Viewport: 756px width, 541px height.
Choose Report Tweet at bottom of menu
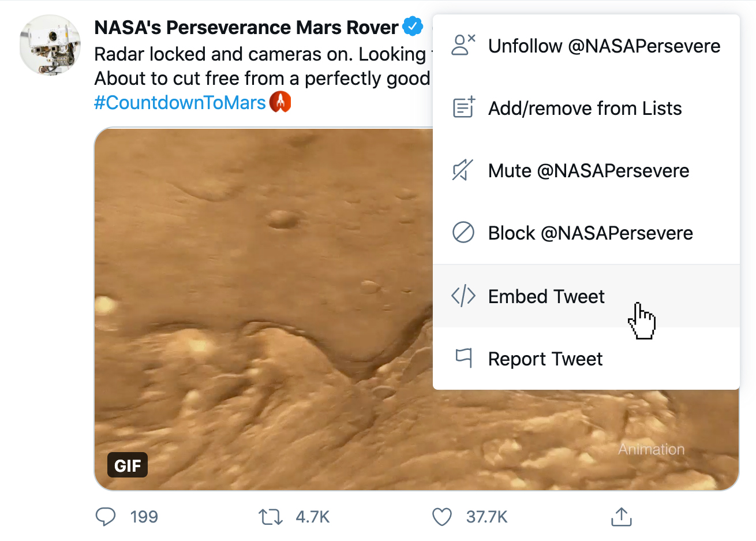545,359
